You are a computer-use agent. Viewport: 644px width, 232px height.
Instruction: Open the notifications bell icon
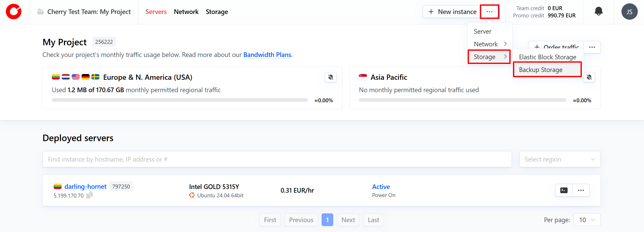(x=598, y=11)
